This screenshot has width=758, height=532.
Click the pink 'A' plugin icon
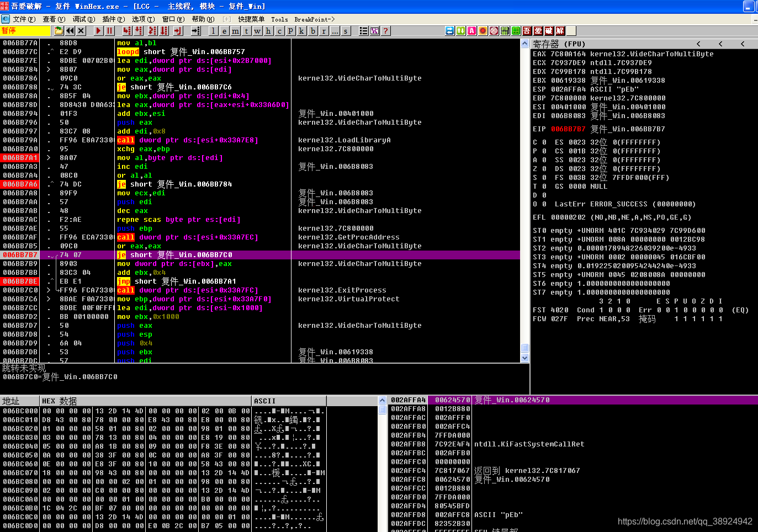tap(472, 31)
